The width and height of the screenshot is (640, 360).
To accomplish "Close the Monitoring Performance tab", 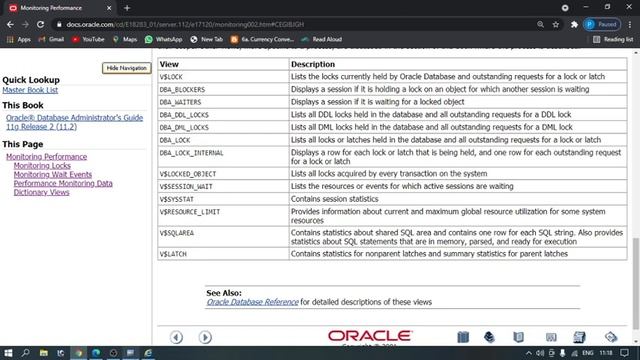I will click(x=109, y=8).
